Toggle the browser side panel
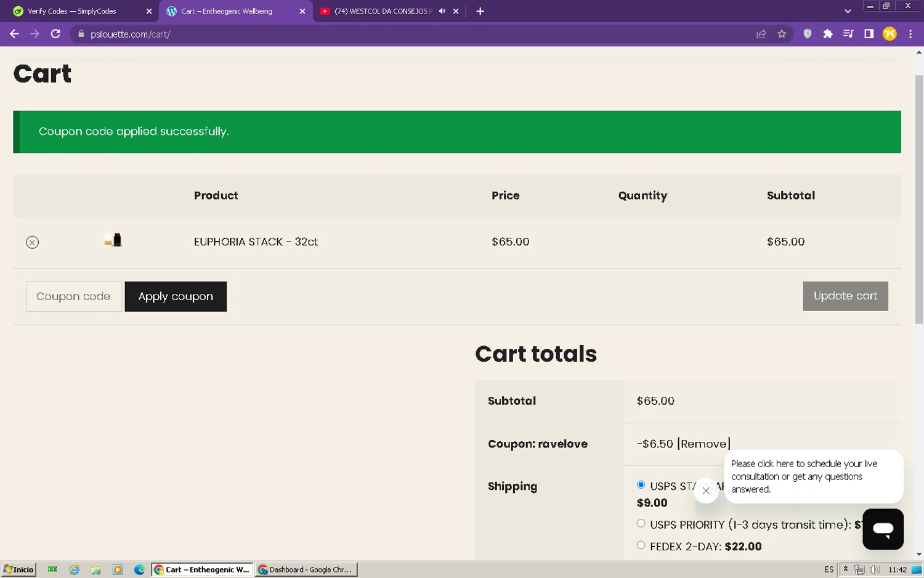 click(x=869, y=34)
